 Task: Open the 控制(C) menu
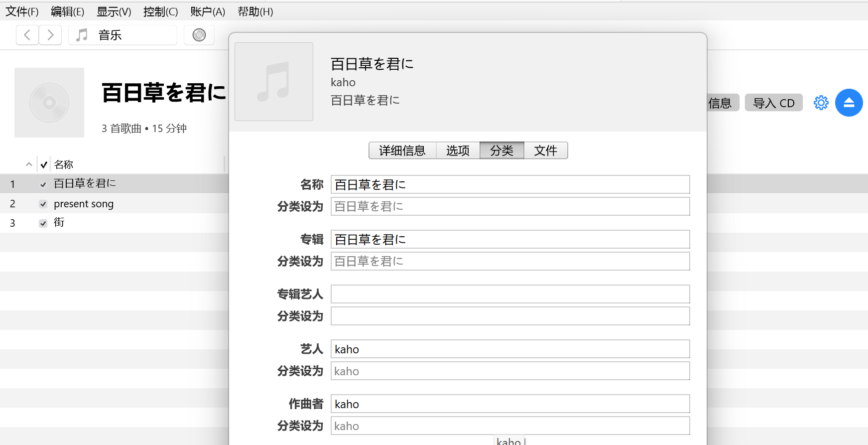[x=160, y=11]
